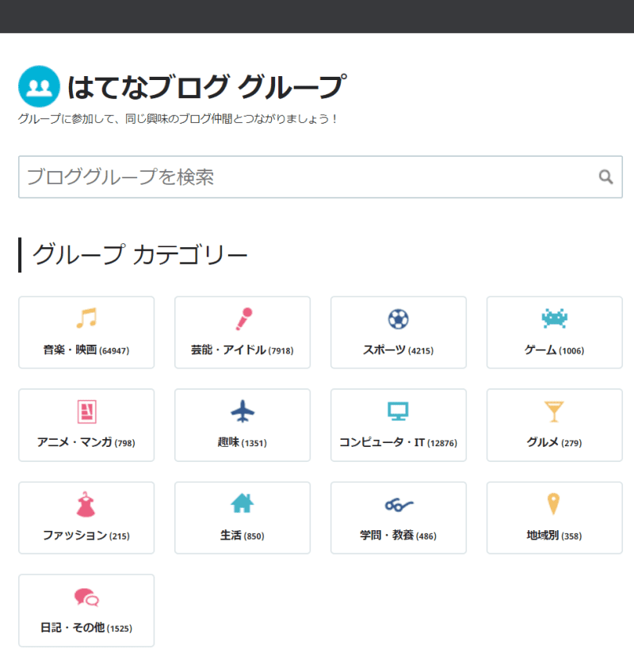Focus the ブロググループを検索 search field

[x=320, y=177]
